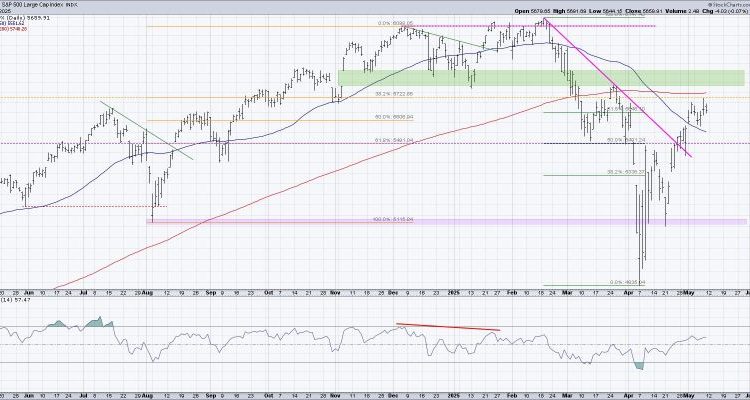Click the 38.2% 5336 green Fibonacci label
This screenshot has width=750, height=400.
pyautogui.click(x=626, y=171)
